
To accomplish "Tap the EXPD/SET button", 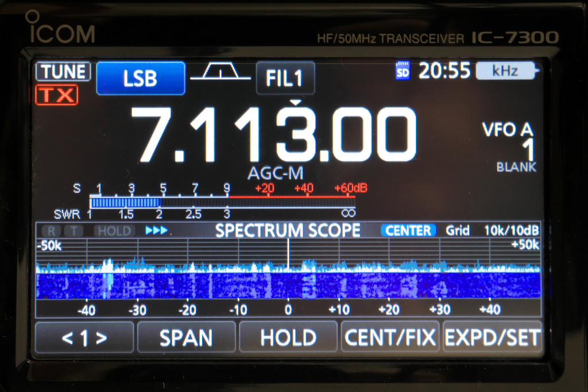I will [x=492, y=337].
